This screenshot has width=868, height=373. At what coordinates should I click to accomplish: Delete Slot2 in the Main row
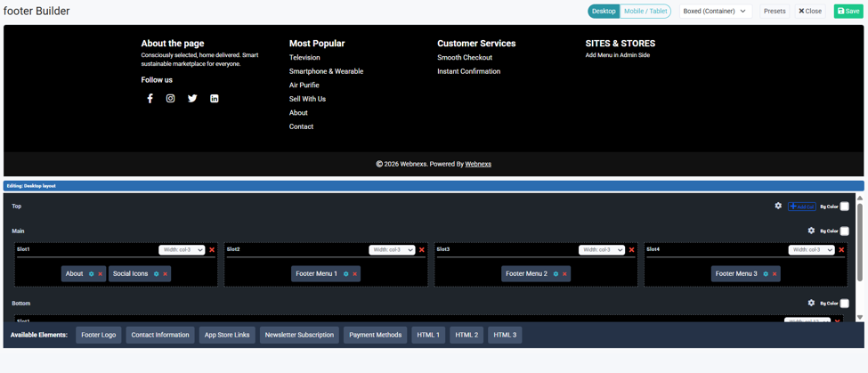click(422, 250)
